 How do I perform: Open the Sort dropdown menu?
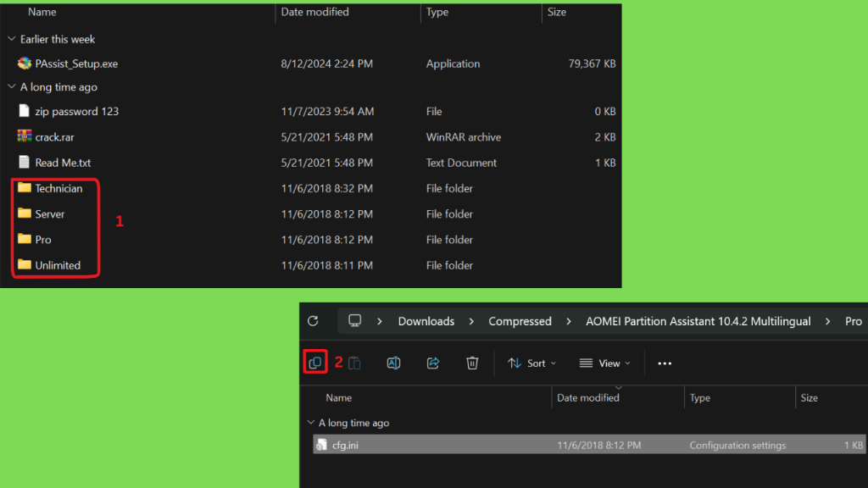(x=532, y=363)
